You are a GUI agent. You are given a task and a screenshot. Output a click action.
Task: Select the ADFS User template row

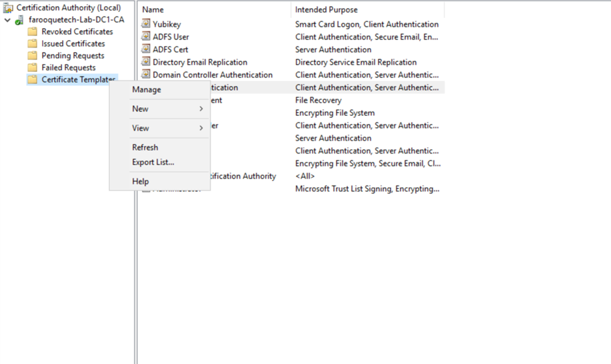170,37
